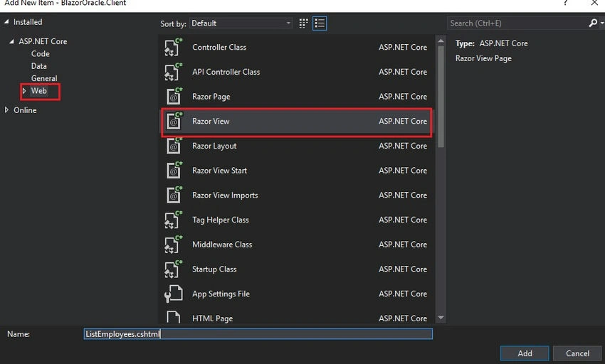Select the Controller Class item name
Screen dimensions: 605x364
pos(219,47)
